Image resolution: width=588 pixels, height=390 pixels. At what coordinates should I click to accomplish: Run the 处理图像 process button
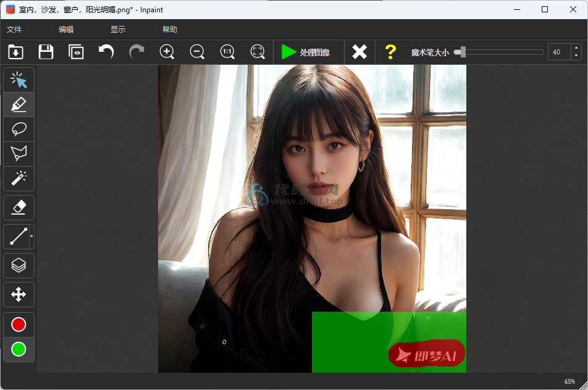(306, 52)
